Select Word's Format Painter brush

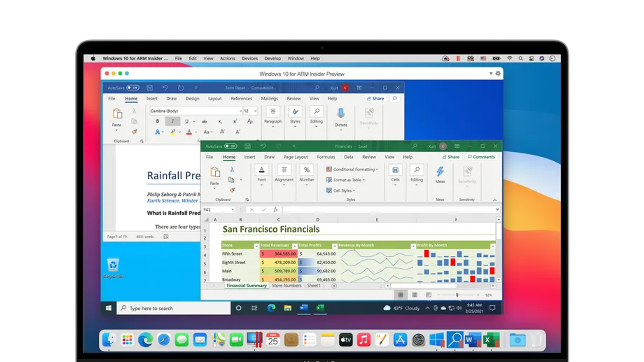click(x=134, y=131)
